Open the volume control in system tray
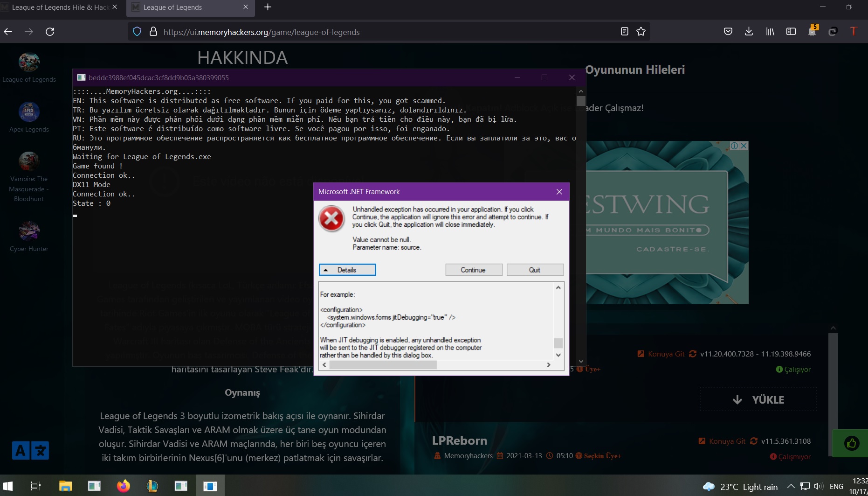 point(819,486)
